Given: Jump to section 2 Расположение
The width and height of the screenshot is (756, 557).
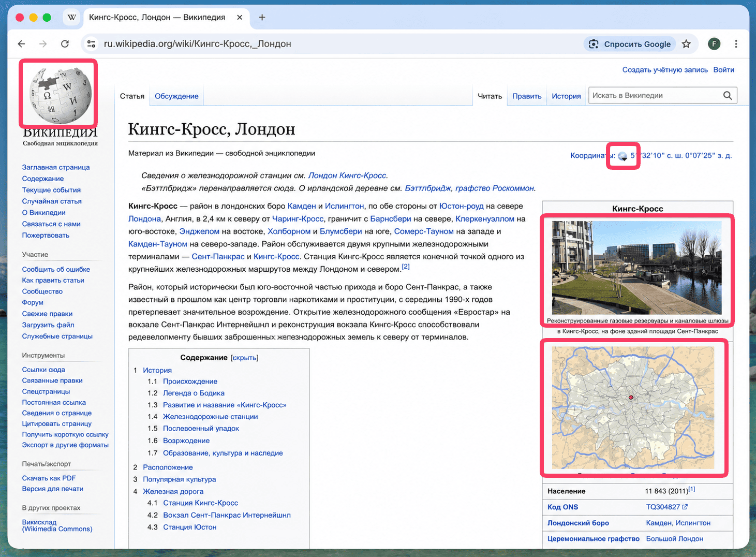Looking at the screenshot, I should (x=168, y=467).
